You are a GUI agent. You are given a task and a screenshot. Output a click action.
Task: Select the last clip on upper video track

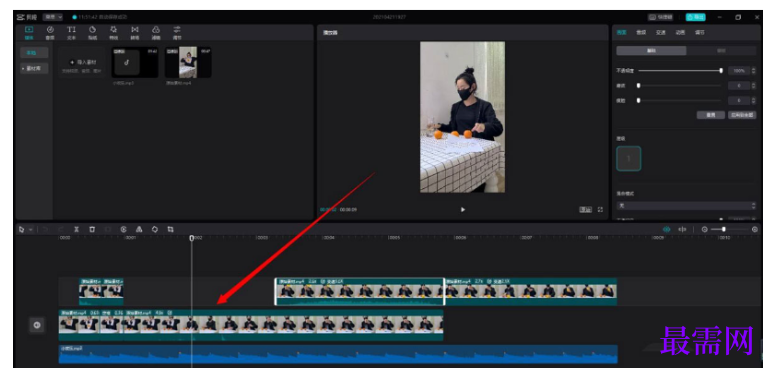click(x=530, y=292)
